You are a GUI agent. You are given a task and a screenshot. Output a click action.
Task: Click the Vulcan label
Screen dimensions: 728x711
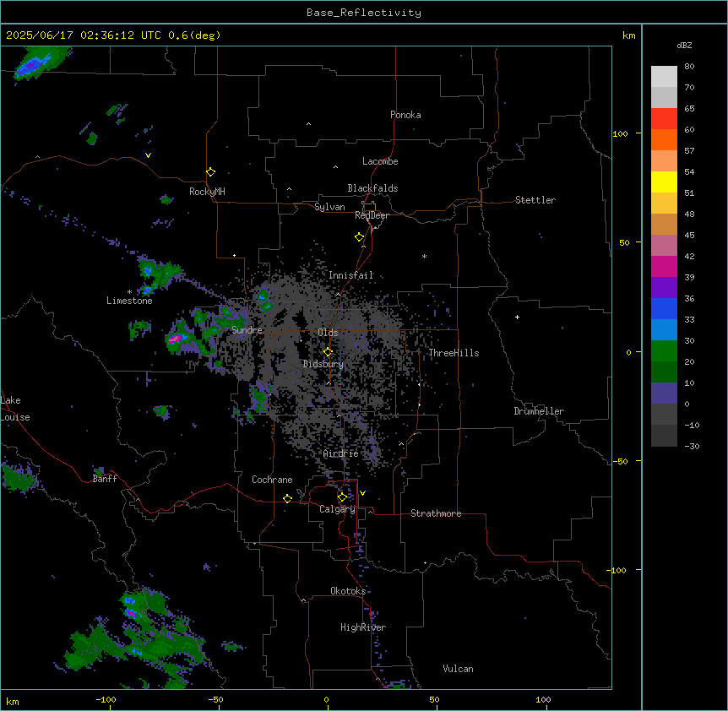459,669
